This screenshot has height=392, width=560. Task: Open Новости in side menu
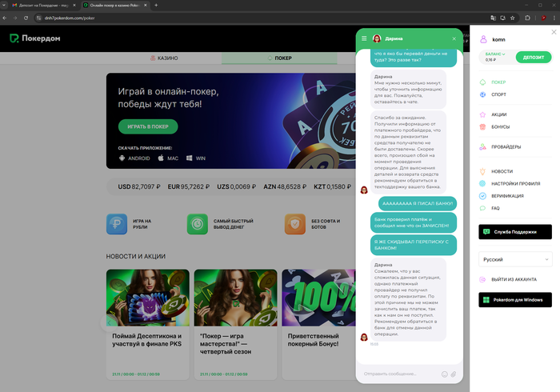point(502,171)
